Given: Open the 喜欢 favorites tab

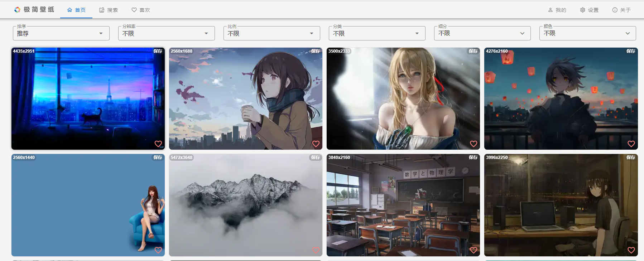Looking at the screenshot, I should (x=141, y=10).
